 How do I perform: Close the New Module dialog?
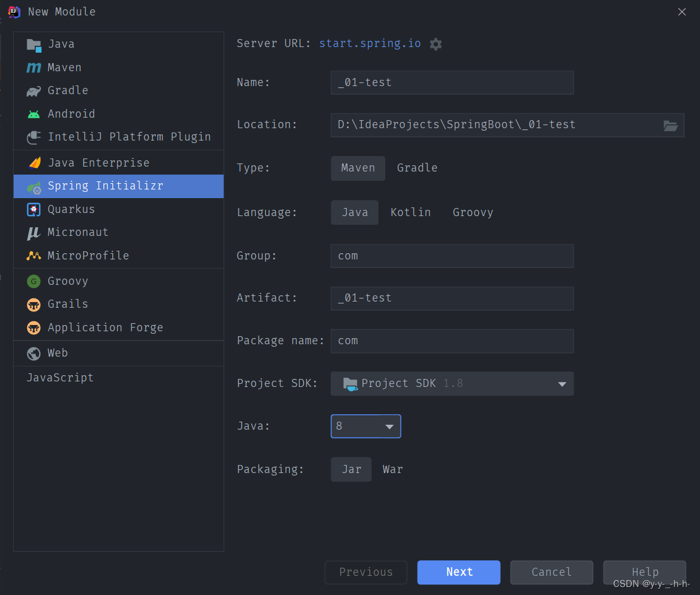pyautogui.click(x=681, y=12)
